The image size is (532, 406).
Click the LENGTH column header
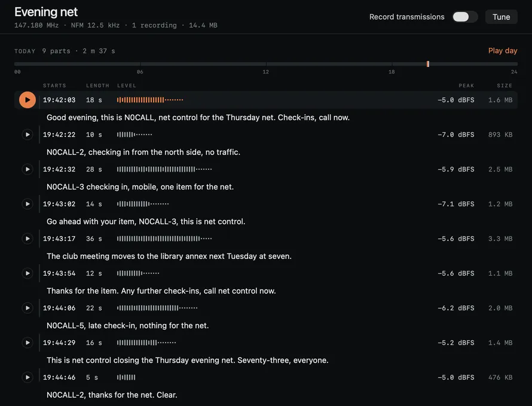(x=97, y=86)
